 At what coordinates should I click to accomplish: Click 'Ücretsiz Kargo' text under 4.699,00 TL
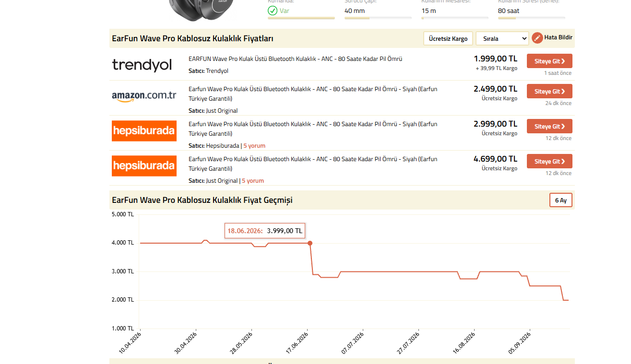point(500,168)
